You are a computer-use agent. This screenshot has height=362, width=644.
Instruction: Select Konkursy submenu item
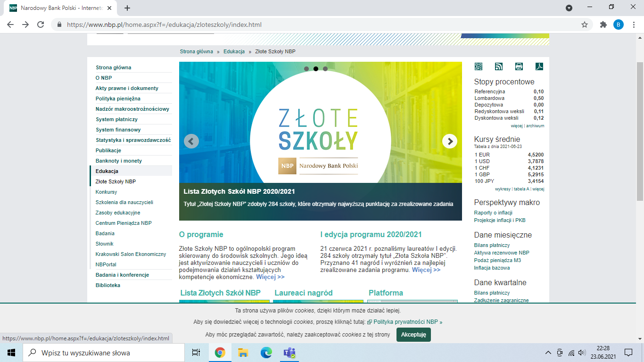pyautogui.click(x=106, y=192)
